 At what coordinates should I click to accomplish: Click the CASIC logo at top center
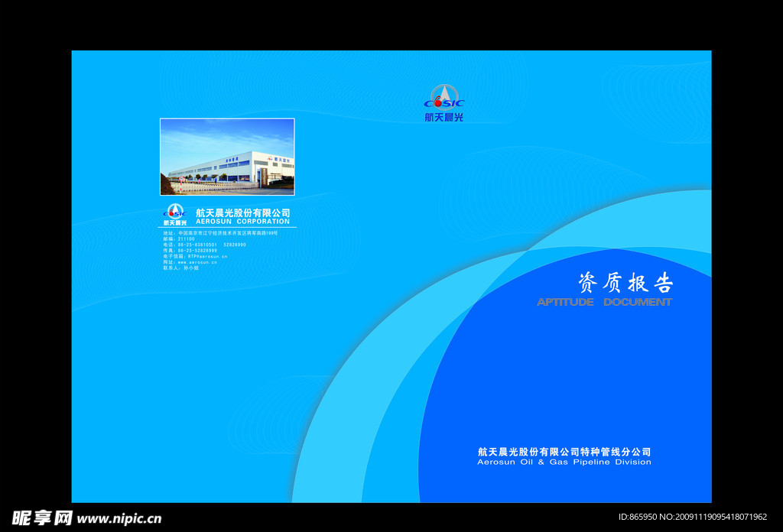click(444, 97)
